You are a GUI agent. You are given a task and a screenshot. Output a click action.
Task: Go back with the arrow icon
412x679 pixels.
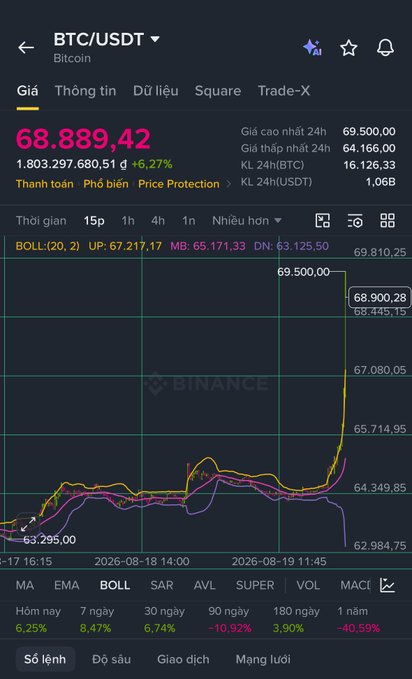click(26, 48)
